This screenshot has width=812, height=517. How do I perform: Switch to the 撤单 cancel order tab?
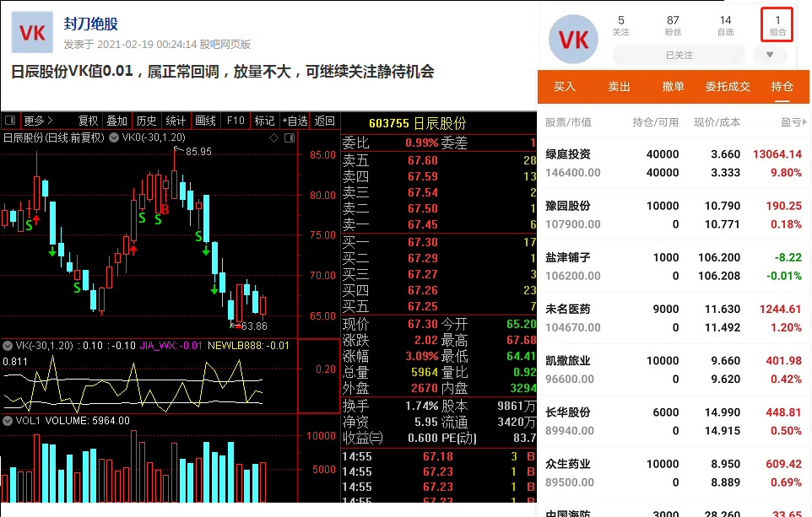(x=674, y=86)
